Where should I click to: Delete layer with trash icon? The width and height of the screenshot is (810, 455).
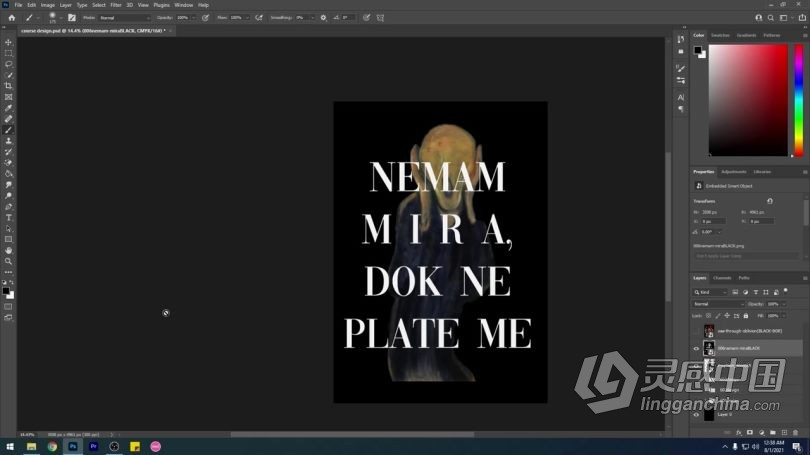(x=796, y=432)
